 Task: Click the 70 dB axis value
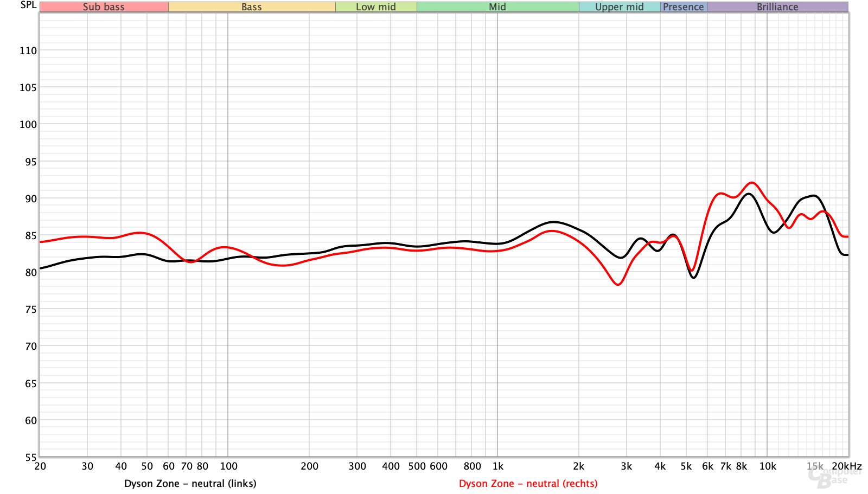coord(31,346)
